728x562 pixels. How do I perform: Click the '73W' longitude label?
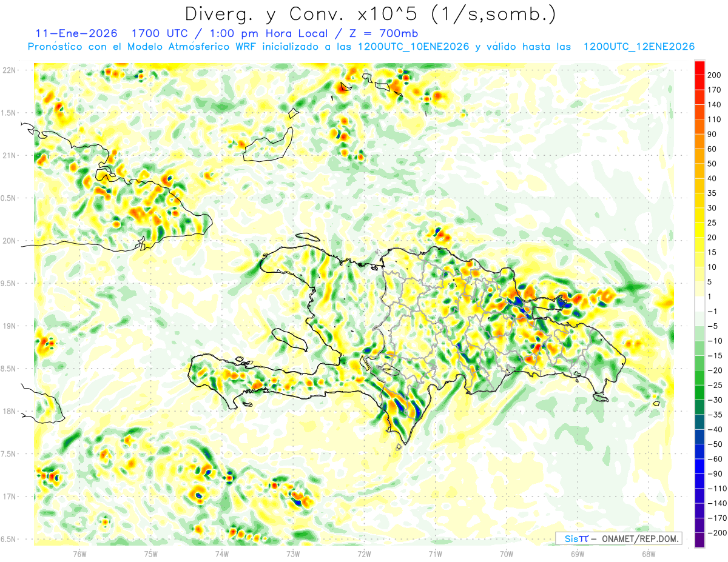point(293,554)
